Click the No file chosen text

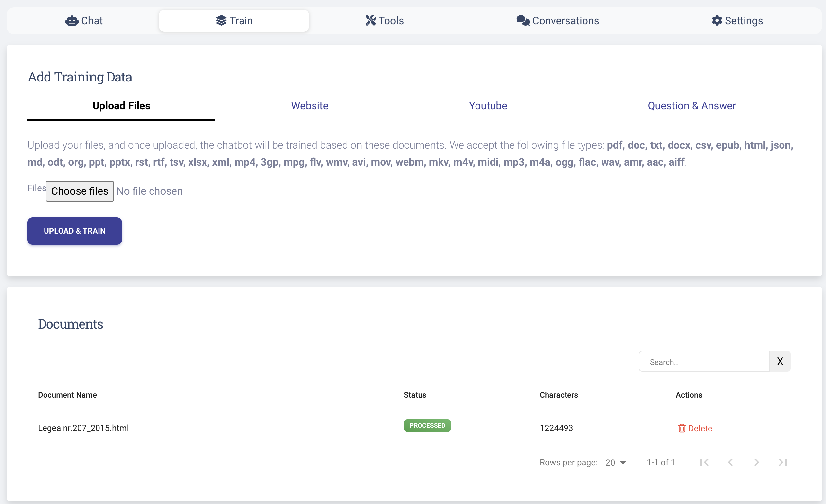pos(150,191)
